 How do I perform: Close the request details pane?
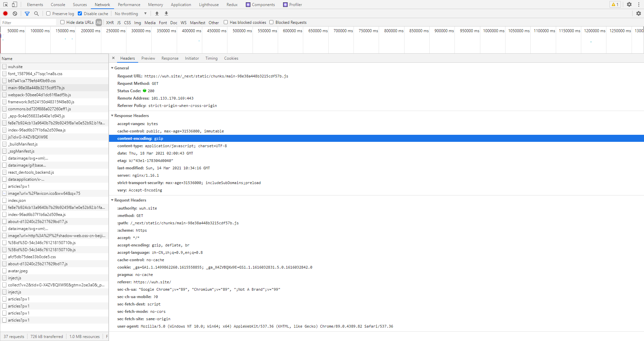[x=113, y=58]
